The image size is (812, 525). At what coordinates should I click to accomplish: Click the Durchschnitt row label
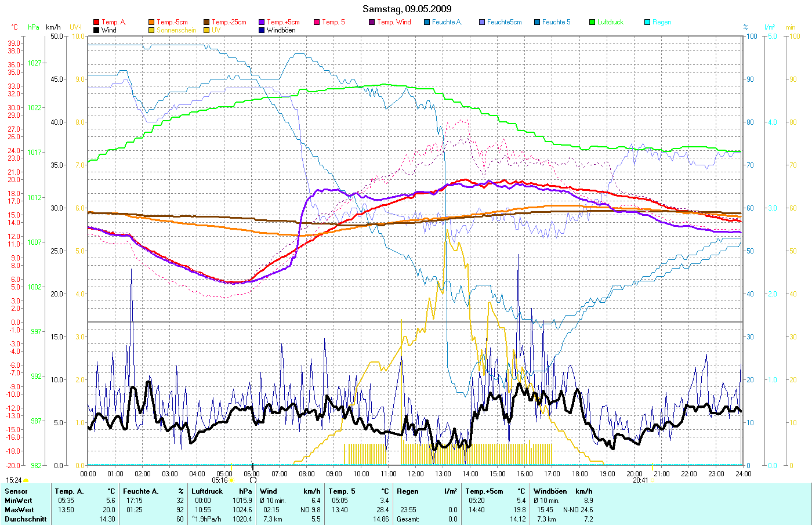(x=26, y=519)
